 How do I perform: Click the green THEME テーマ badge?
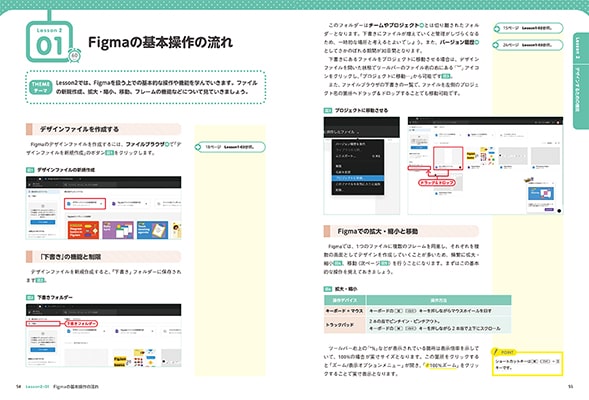(x=40, y=87)
